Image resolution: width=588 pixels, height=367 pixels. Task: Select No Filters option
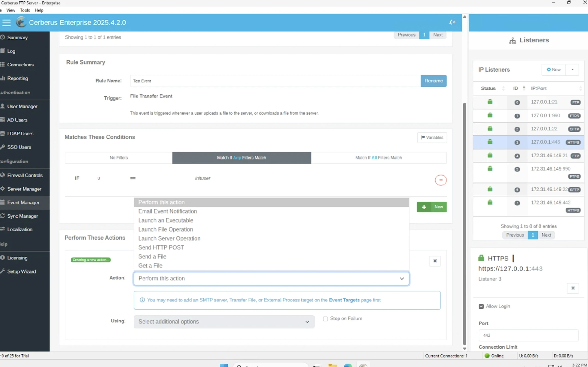point(119,158)
